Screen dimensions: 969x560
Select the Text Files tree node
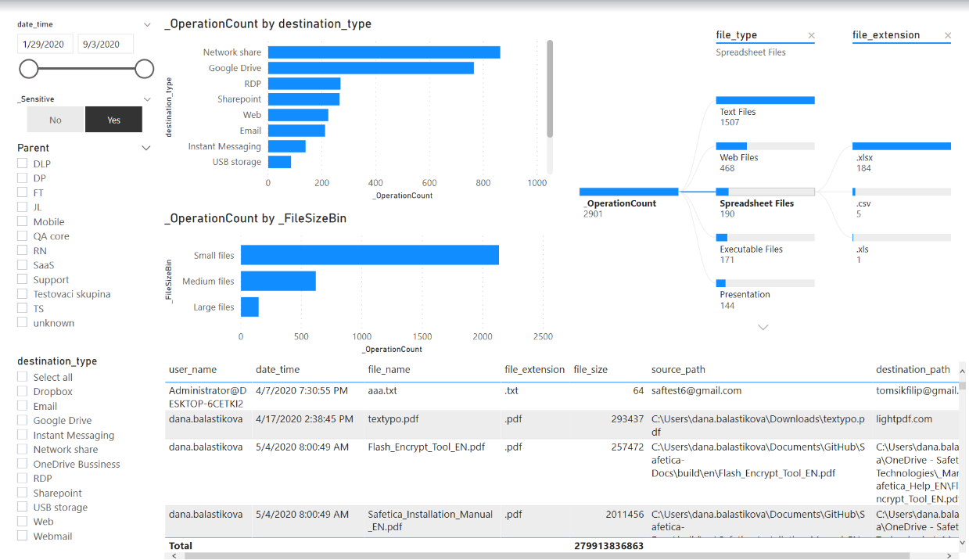tap(764, 101)
